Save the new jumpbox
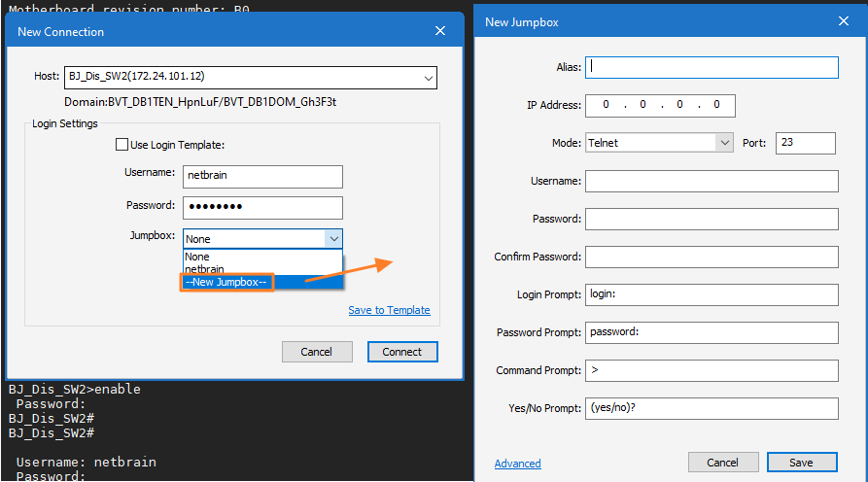 click(802, 462)
